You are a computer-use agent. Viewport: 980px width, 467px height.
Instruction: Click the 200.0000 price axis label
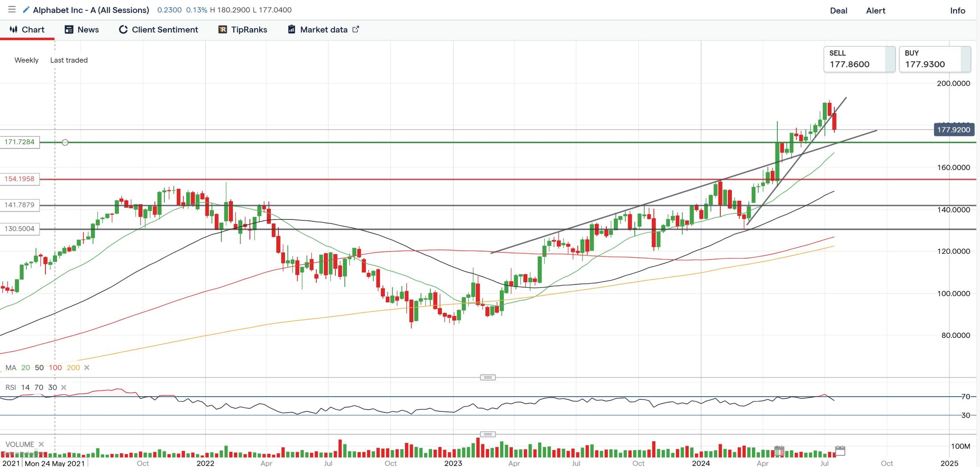tap(953, 83)
